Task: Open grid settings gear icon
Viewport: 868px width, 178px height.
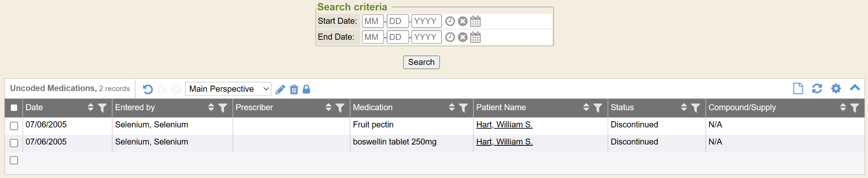Action: 836,89
